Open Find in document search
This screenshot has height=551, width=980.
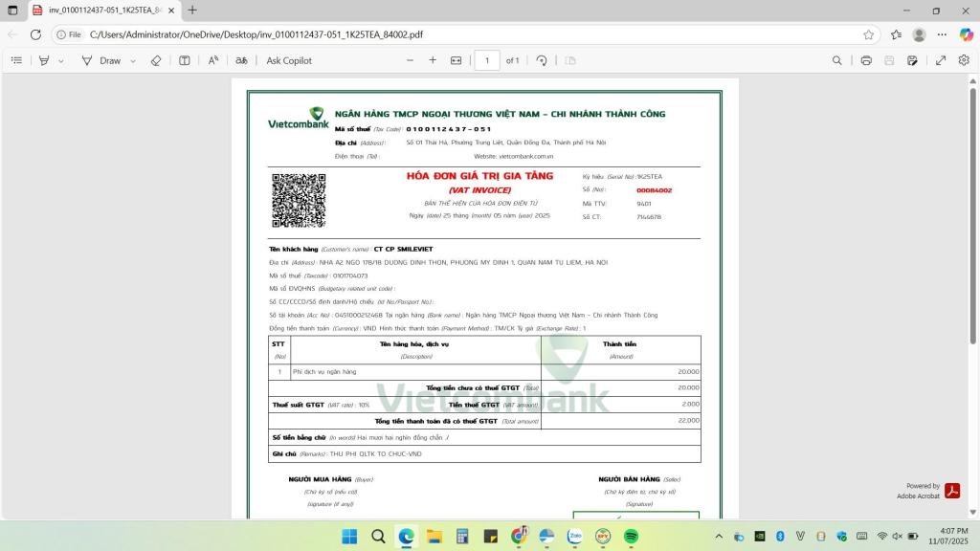point(836,60)
